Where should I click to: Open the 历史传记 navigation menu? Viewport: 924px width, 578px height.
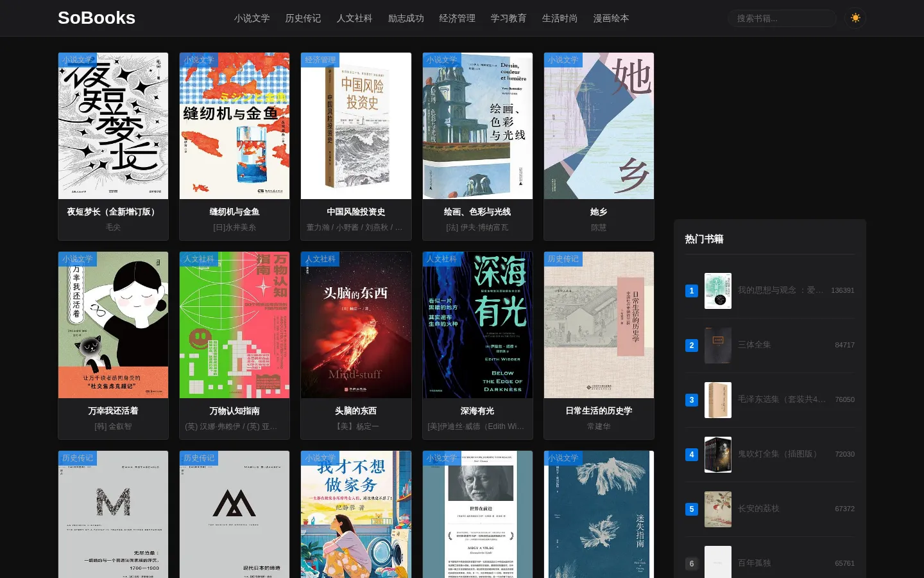[x=303, y=19]
